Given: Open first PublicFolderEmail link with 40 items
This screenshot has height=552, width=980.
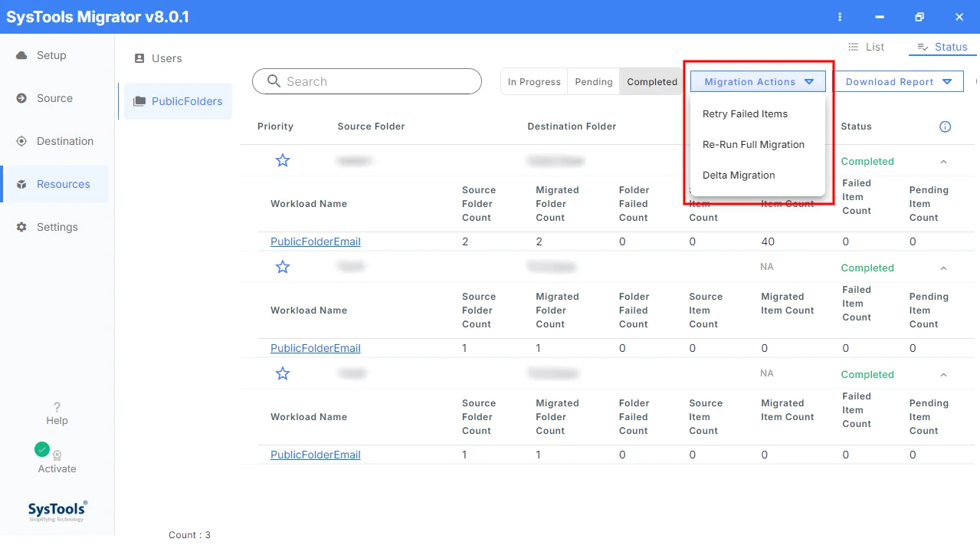Looking at the screenshot, I should (x=315, y=242).
